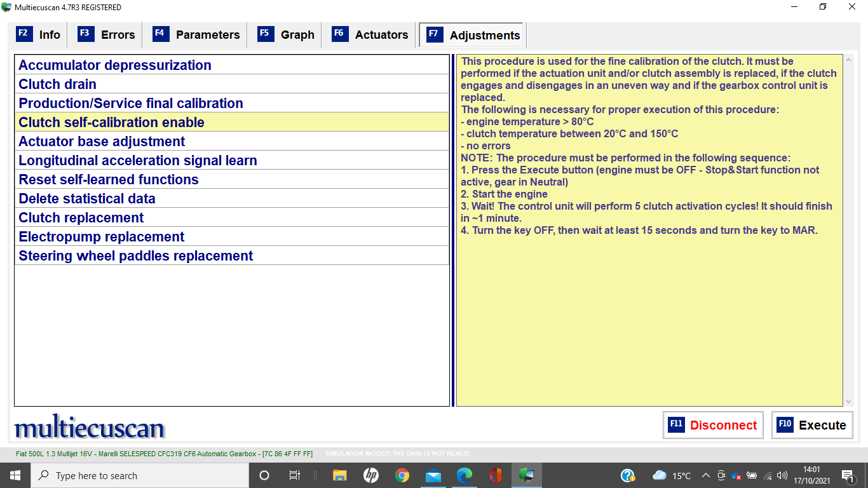The width and height of the screenshot is (868, 488).
Task: Pick Longitudinal acceleration signal learn
Action: [x=232, y=160]
